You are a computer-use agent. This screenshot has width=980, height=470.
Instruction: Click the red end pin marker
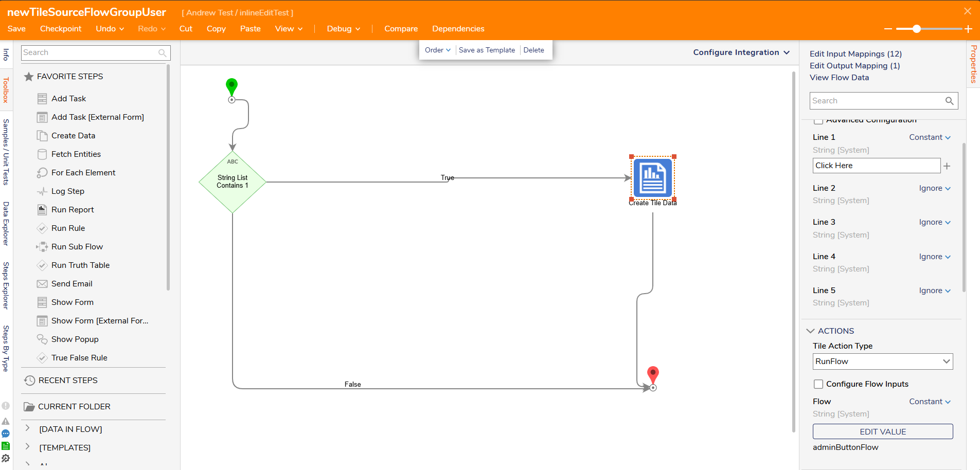(653, 374)
